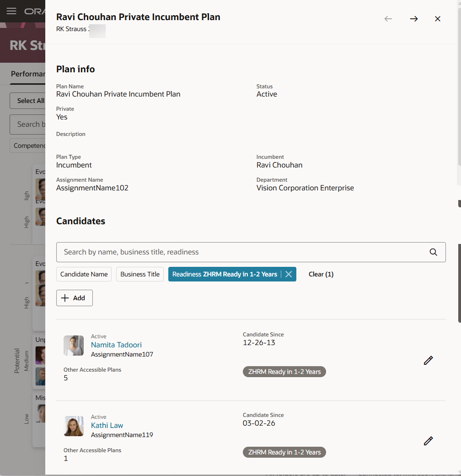Viewport: 461px width, 476px height.
Task: Edit Namita Tadoori using the pencil icon
Action: point(428,360)
